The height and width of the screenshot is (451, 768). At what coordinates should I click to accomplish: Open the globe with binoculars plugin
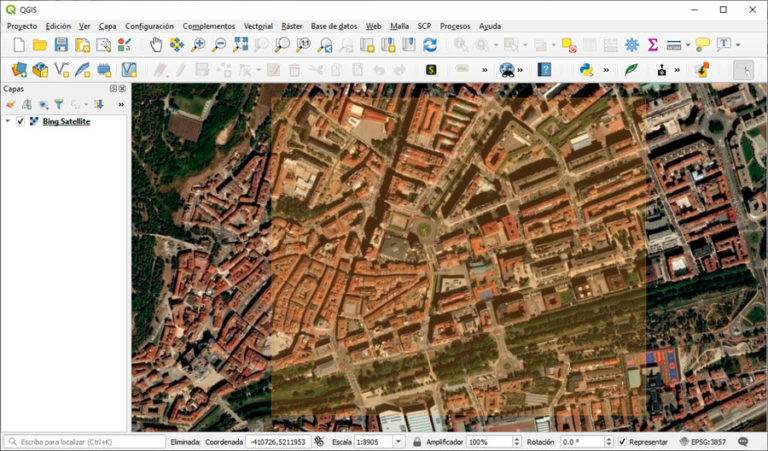507,70
